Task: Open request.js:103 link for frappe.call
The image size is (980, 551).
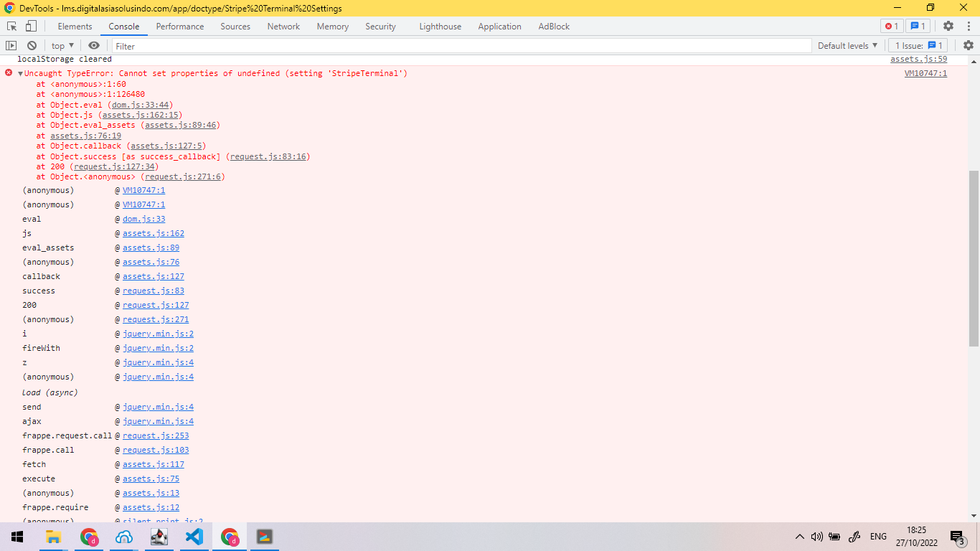Action: click(156, 450)
